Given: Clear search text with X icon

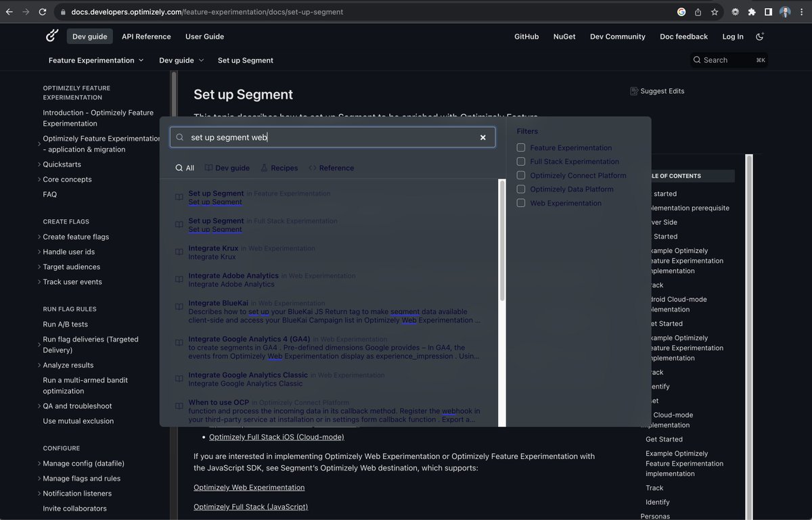Looking at the screenshot, I should (x=483, y=137).
